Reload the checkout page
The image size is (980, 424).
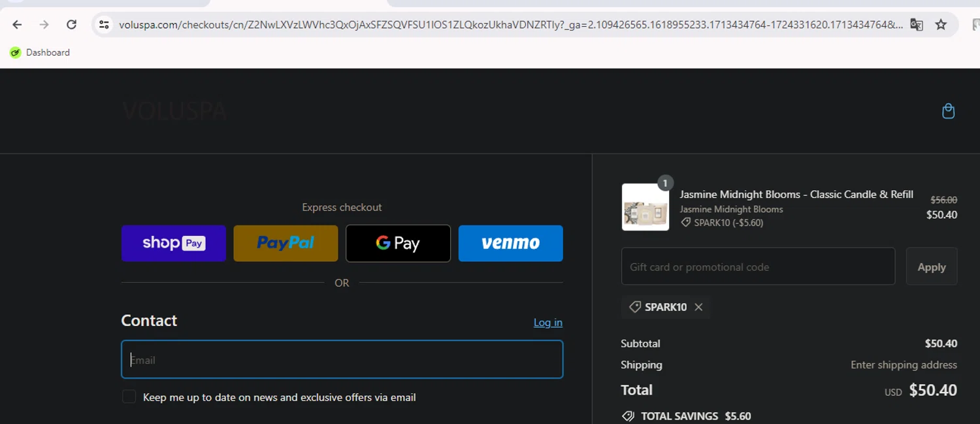click(72, 25)
